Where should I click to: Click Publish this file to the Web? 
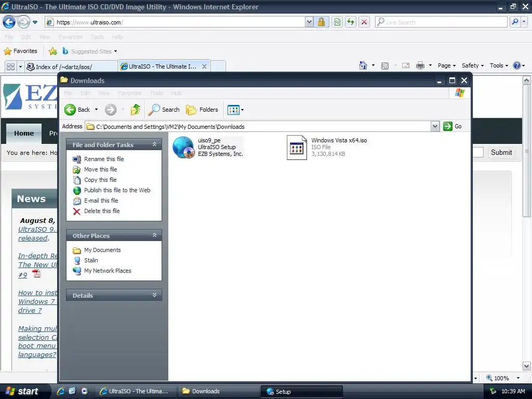pos(117,190)
